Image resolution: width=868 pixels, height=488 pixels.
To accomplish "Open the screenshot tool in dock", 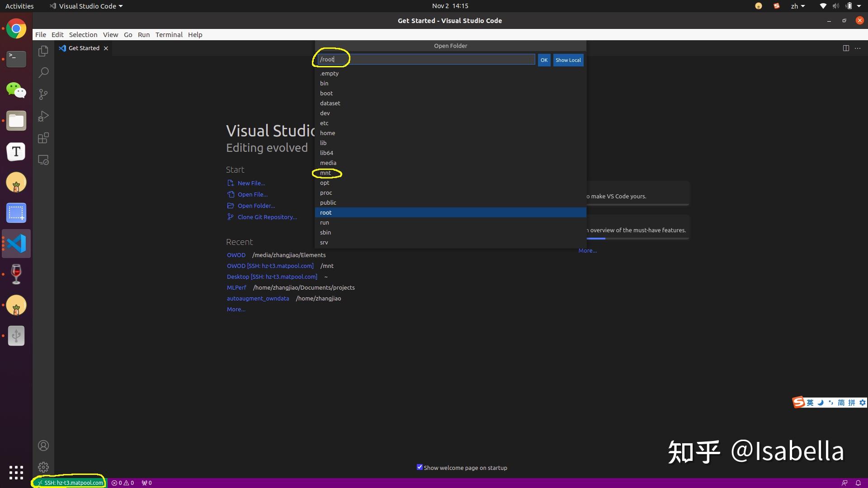I will [16, 213].
